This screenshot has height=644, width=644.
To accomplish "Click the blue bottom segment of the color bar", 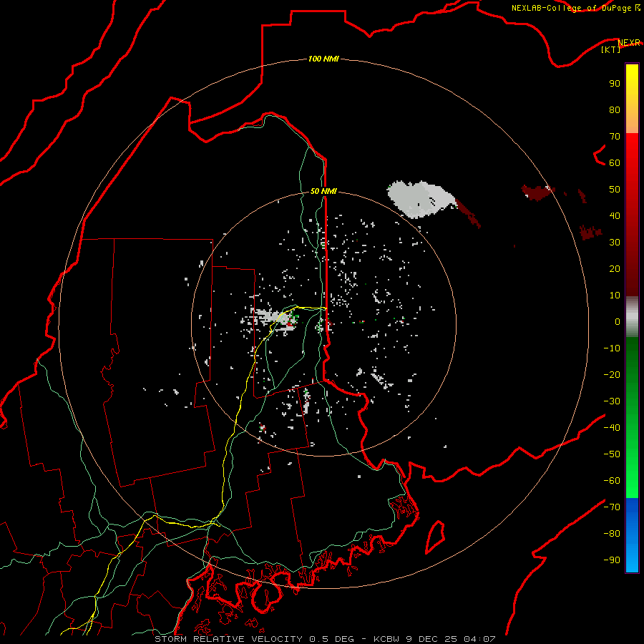I will (x=632, y=535).
